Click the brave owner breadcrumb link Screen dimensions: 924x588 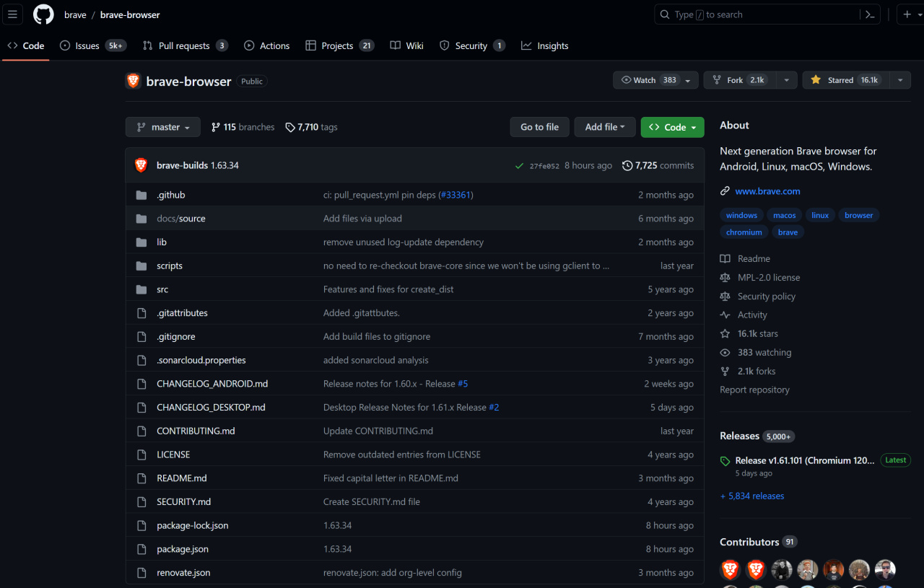(75, 14)
